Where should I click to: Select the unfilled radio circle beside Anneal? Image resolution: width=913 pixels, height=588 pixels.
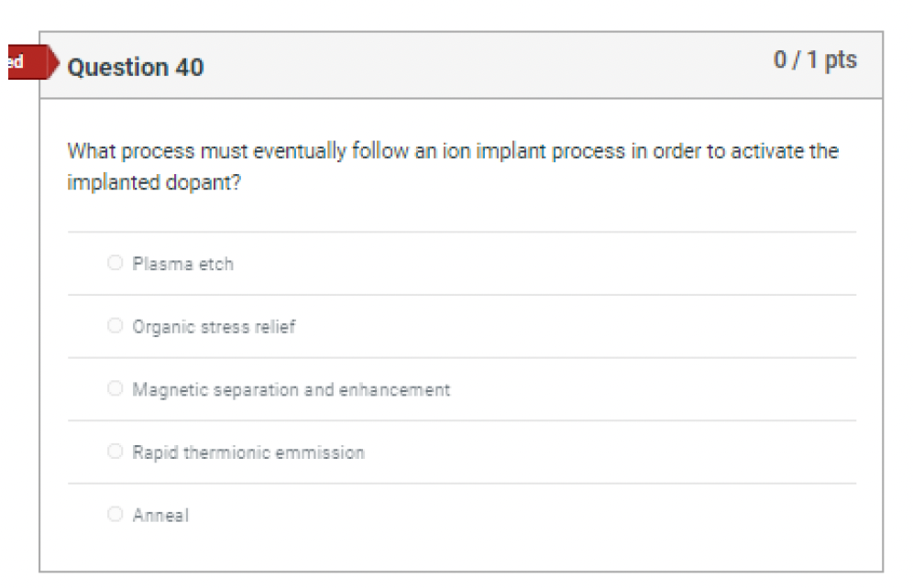click(114, 515)
